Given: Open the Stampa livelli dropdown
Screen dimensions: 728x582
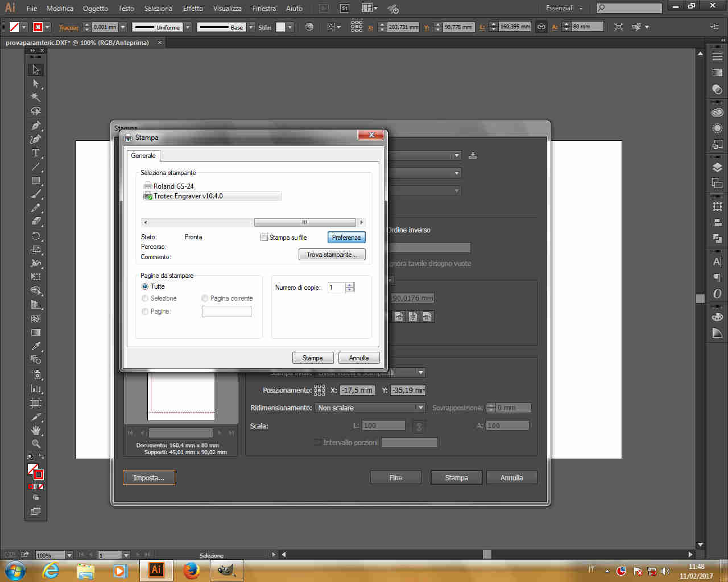Looking at the screenshot, I should point(370,373).
